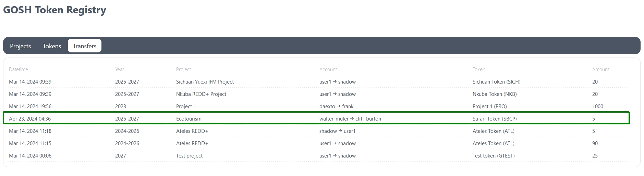Image resolution: width=644 pixels, height=176 pixels.
Task: Select the Sichuan Yuexi IFM Project row
Action: tap(205, 82)
